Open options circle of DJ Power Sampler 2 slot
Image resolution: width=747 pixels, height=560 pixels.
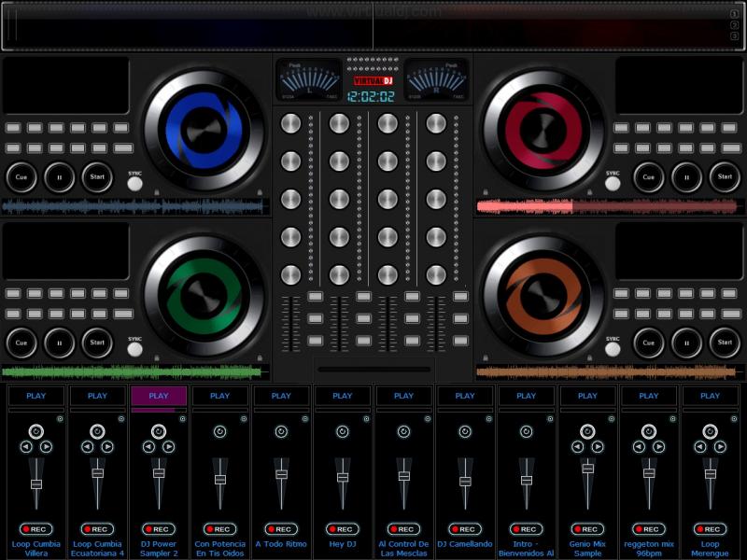click(182, 419)
